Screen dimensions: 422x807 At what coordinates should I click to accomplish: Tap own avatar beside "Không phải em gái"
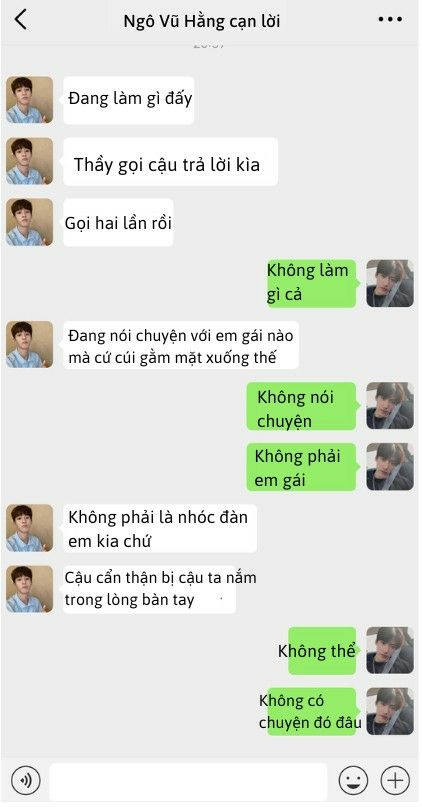pyautogui.click(x=390, y=467)
